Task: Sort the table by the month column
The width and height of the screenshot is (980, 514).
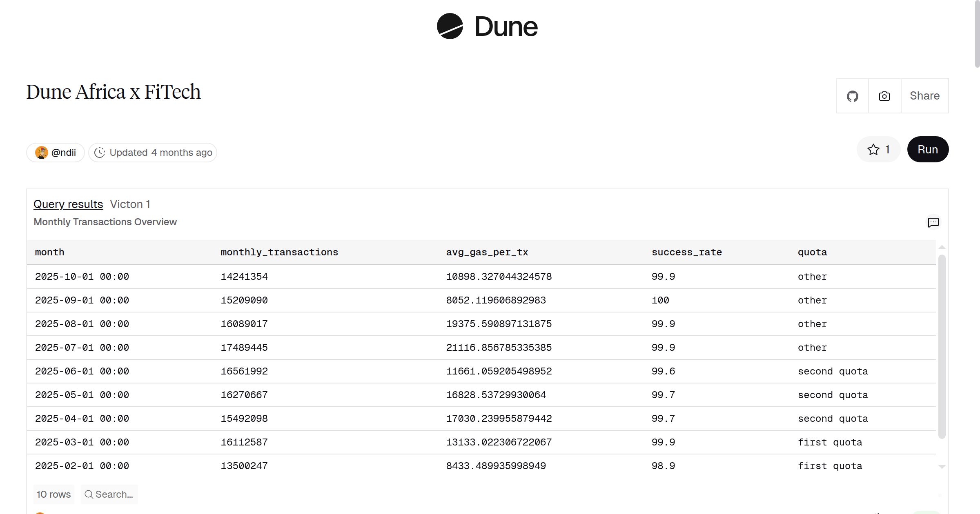Action: pos(50,252)
